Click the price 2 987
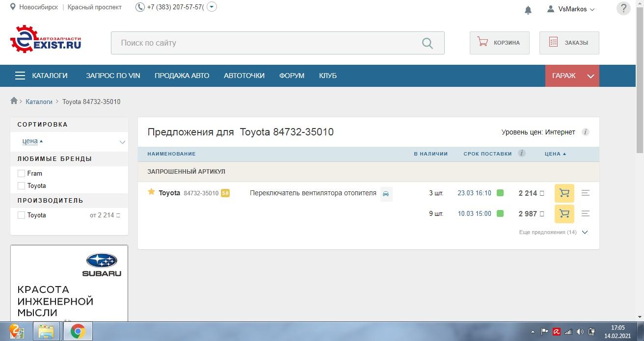644x341 pixels. (x=531, y=214)
